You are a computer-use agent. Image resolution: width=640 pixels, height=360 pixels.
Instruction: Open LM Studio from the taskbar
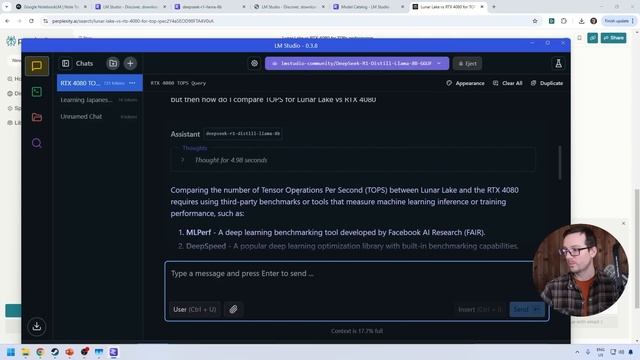coord(113,352)
